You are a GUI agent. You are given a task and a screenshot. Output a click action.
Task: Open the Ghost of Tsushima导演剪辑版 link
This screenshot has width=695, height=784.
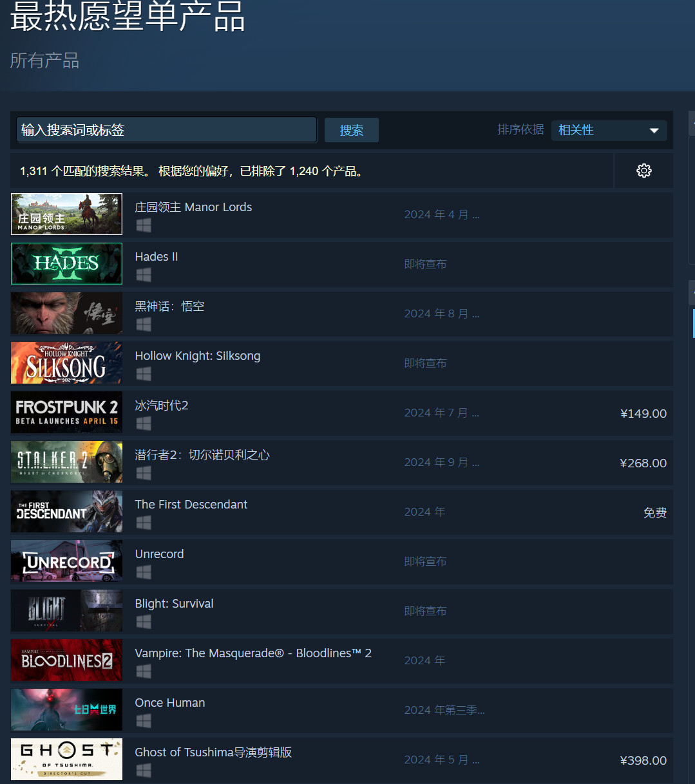(213, 752)
